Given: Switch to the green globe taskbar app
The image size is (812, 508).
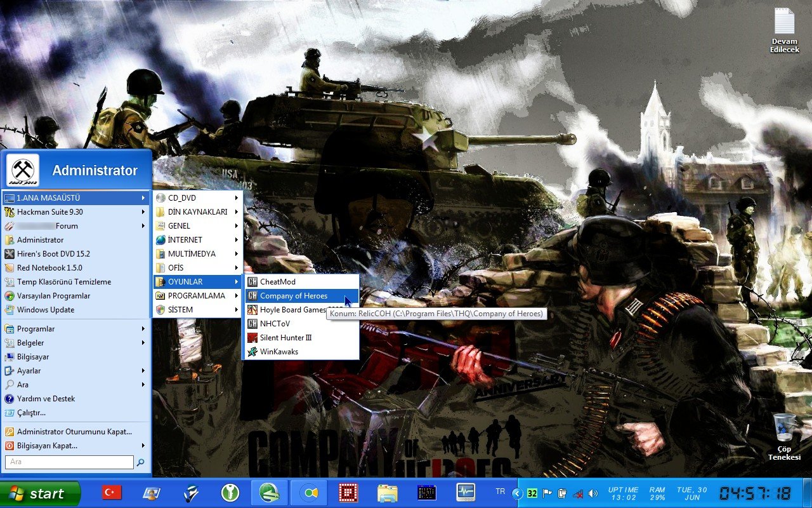Looking at the screenshot, I should coord(270,493).
